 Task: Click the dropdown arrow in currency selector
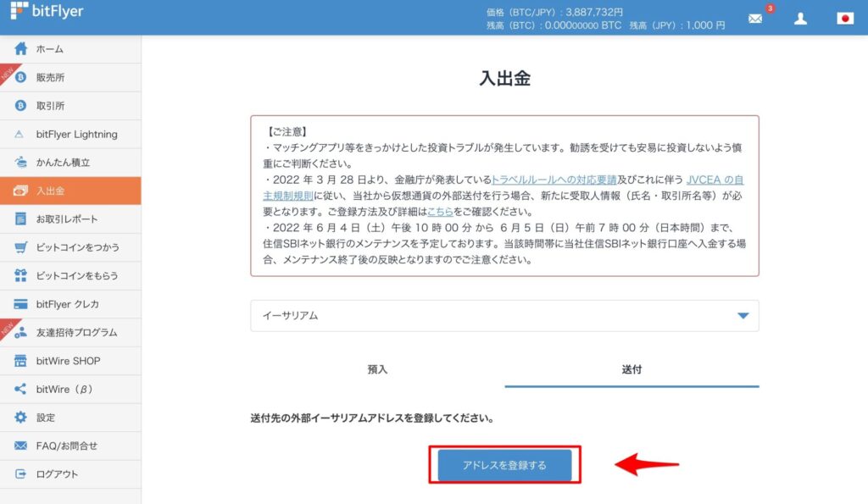coord(743,316)
